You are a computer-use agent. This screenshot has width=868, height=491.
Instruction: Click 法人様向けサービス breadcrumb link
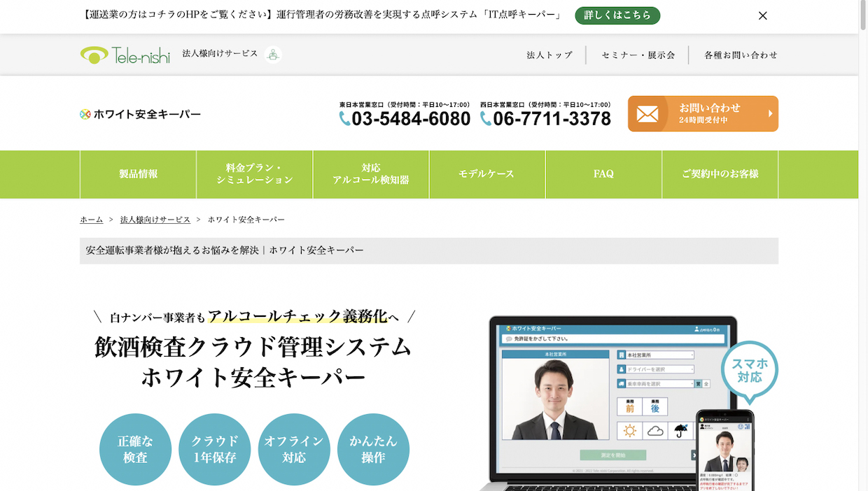click(155, 220)
